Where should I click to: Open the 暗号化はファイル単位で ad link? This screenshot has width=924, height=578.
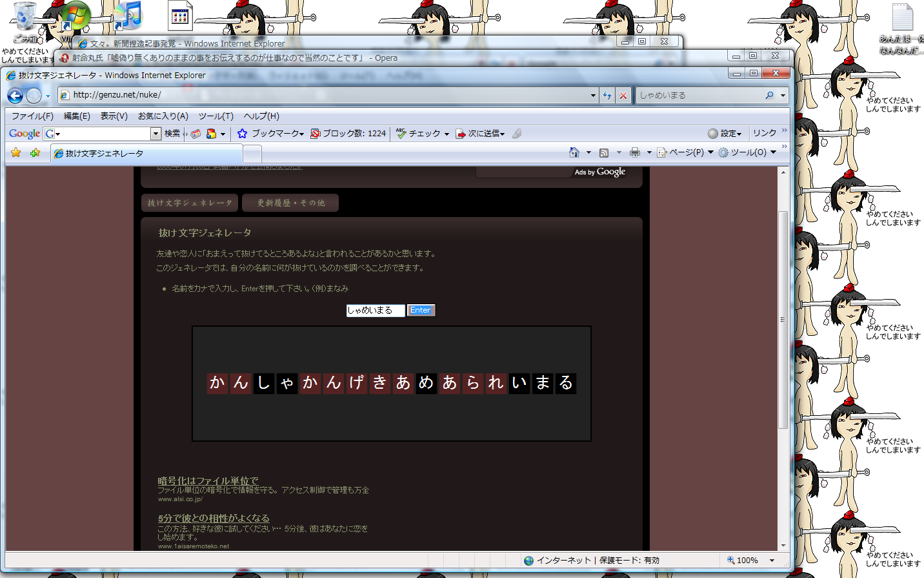click(208, 480)
